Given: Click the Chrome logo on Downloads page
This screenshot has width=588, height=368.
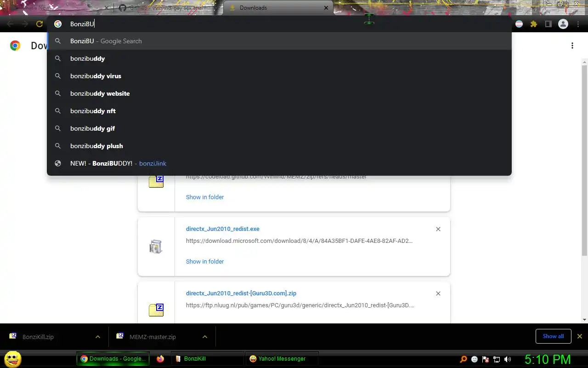Looking at the screenshot, I should 15,46.
